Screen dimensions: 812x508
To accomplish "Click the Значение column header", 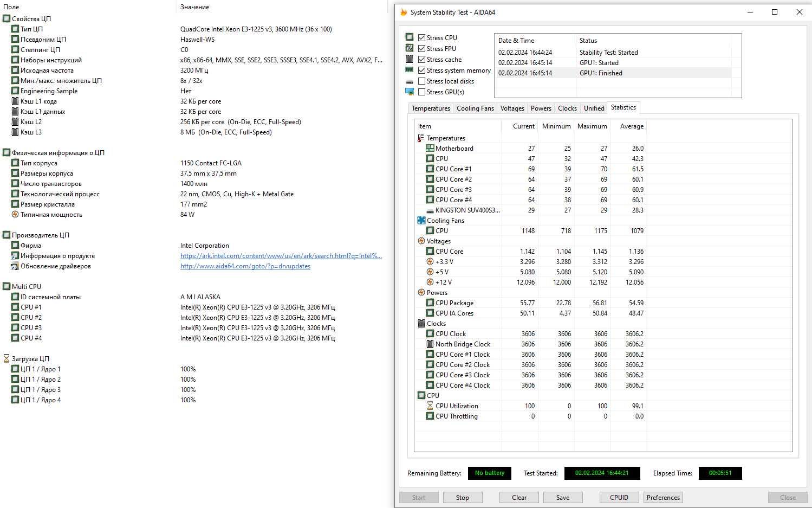I will [282, 7].
